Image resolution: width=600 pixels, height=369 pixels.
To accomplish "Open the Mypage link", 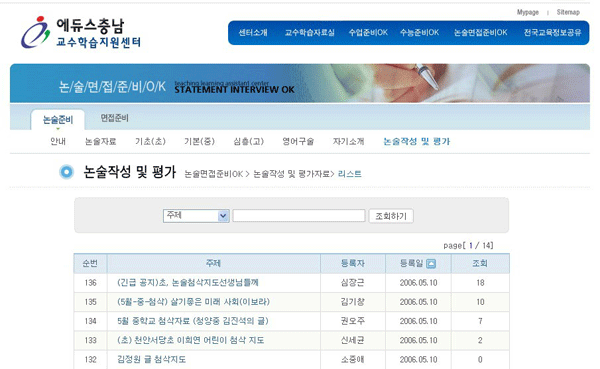I will pyautogui.click(x=528, y=12).
